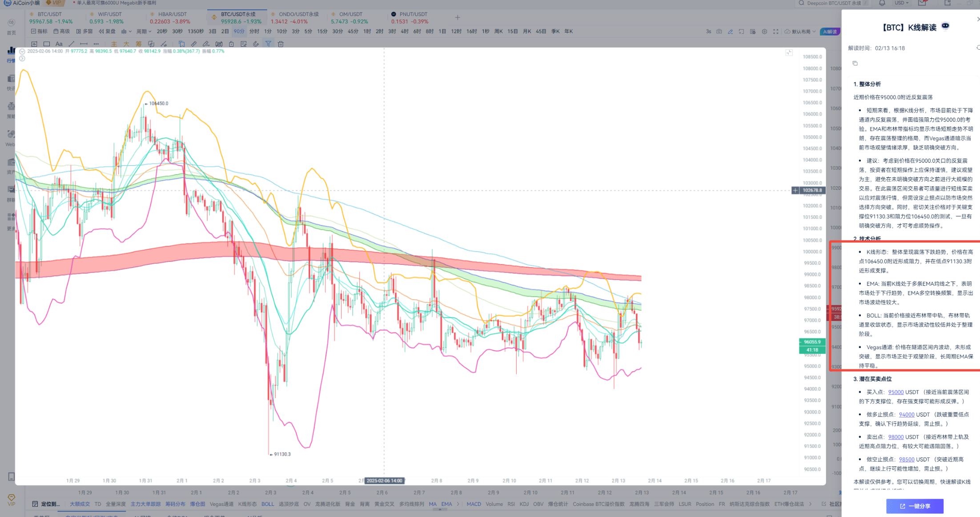This screenshot has height=517, width=980.
Task: Expand the 周期 period dropdown
Action: tap(144, 32)
